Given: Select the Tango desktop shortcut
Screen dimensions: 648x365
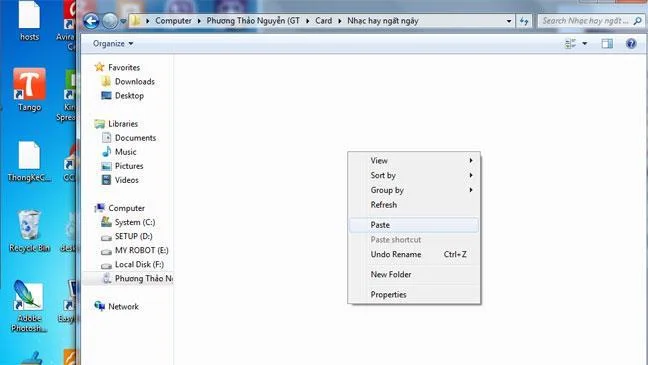Looking at the screenshot, I should click(29, 90).
